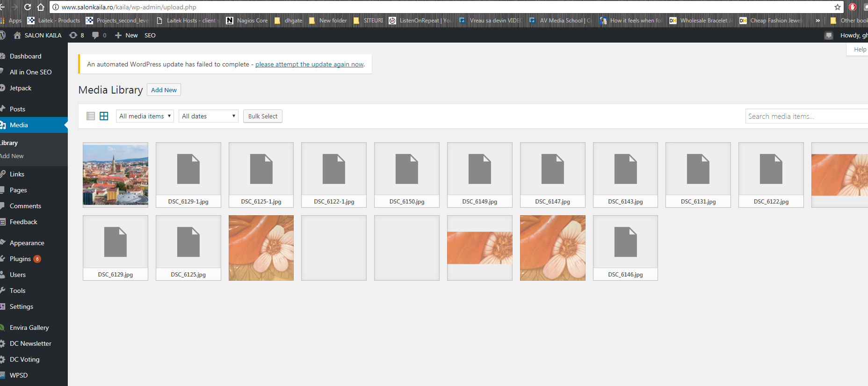Open the Plugins menu with 6 updates
The image size is (868, 386).
21,259
